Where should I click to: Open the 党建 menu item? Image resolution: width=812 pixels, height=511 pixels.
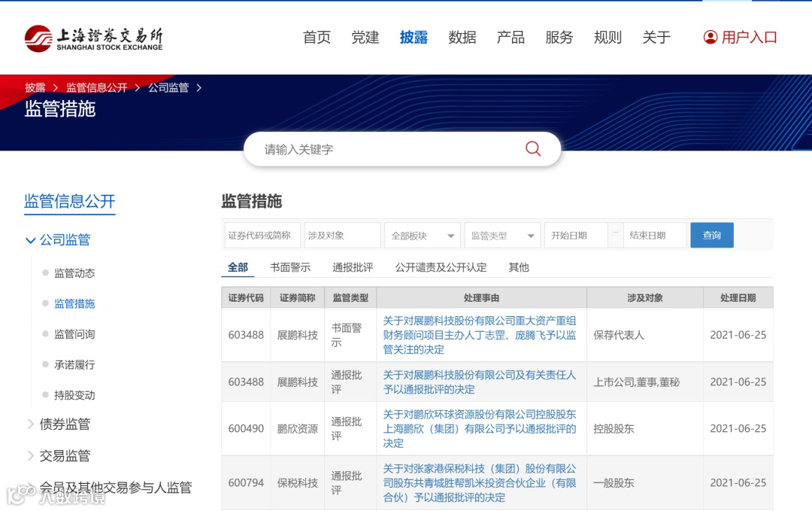(365, 38)
